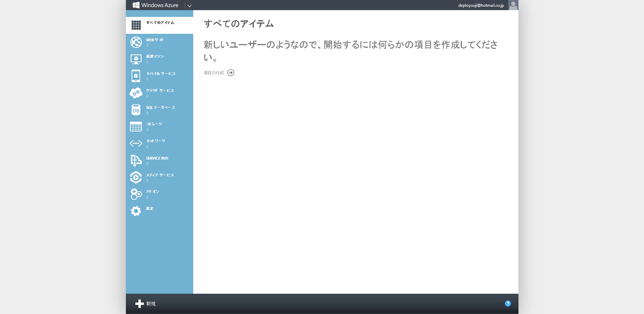Open the クラウド サービス menu label
Viewport: 644px width, 314px height.
160,90
